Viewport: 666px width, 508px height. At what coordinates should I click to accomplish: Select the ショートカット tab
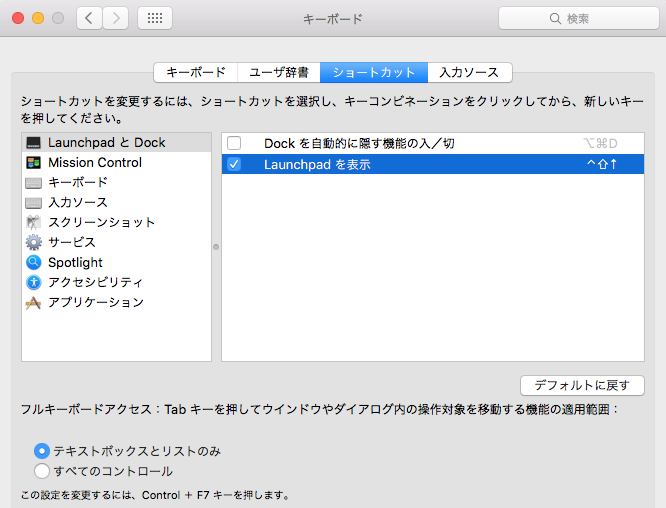(x=374, y=73)
